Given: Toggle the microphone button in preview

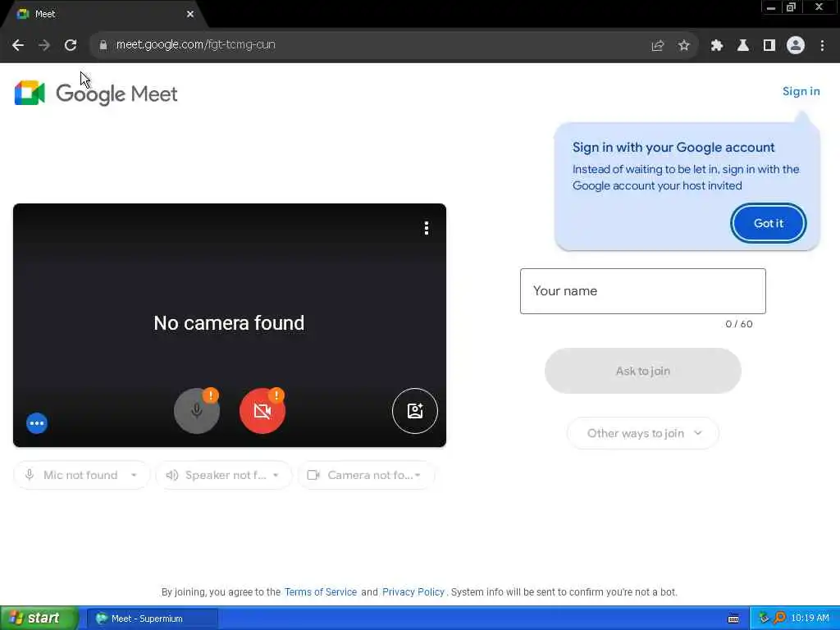Looking at the screenshot, I should (197, 411).
